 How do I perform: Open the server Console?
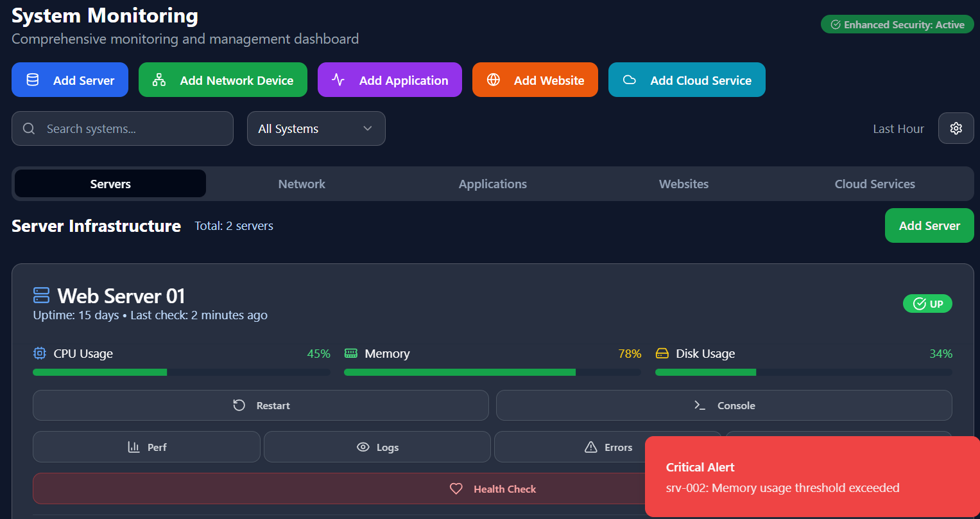pos(724,405)
